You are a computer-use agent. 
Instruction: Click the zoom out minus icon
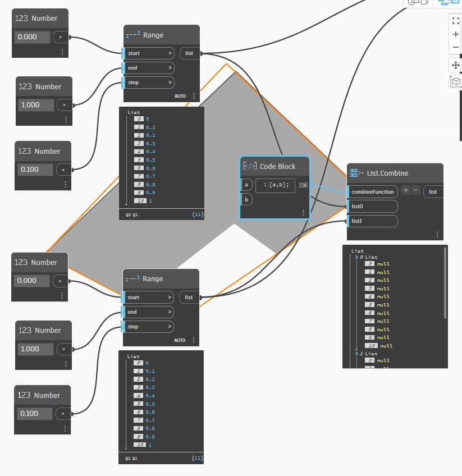[x=455, y=48]
